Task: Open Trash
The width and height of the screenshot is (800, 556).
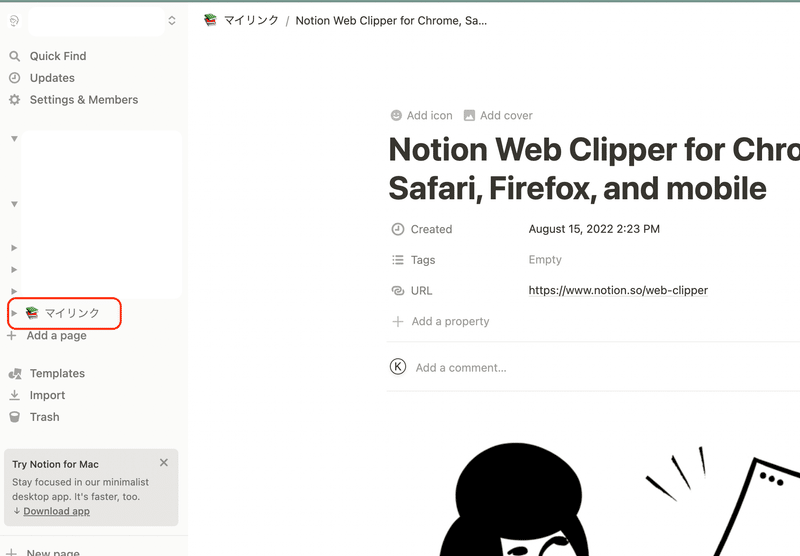Action: [x=44, y=417]
